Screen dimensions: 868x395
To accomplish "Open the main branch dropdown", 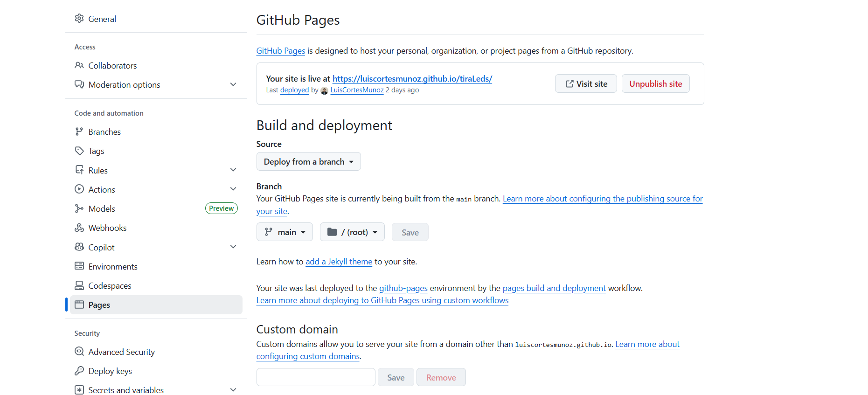I will tap(285, 232).
